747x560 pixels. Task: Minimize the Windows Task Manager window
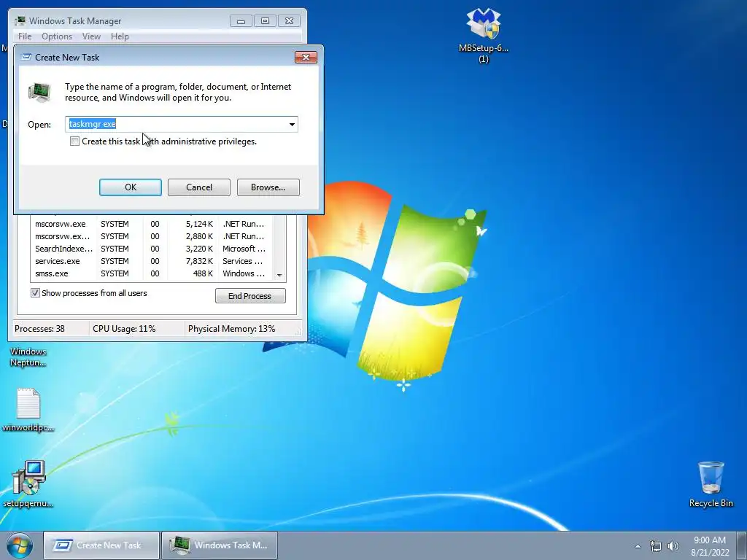[x=241, y=21]
